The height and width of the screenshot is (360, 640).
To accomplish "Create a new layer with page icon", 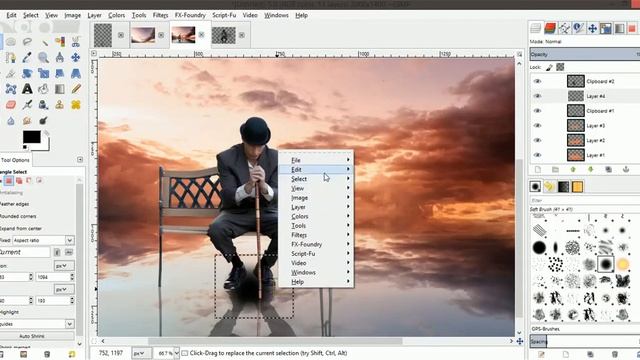I will click(x=538, y=169).
